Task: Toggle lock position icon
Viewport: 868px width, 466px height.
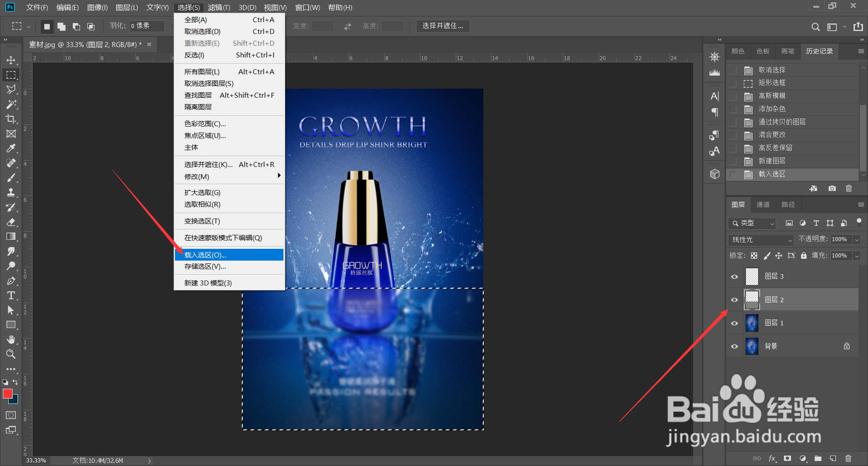Action: pos(778,256)
